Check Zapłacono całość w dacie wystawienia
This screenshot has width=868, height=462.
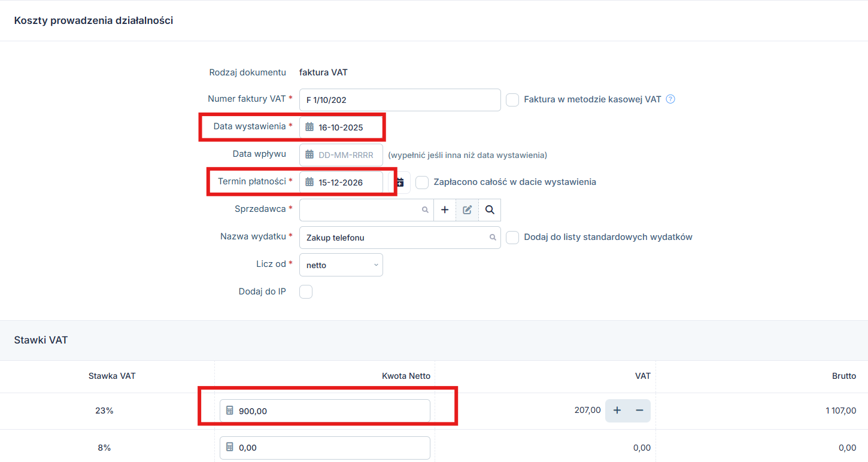coord(422,183)
